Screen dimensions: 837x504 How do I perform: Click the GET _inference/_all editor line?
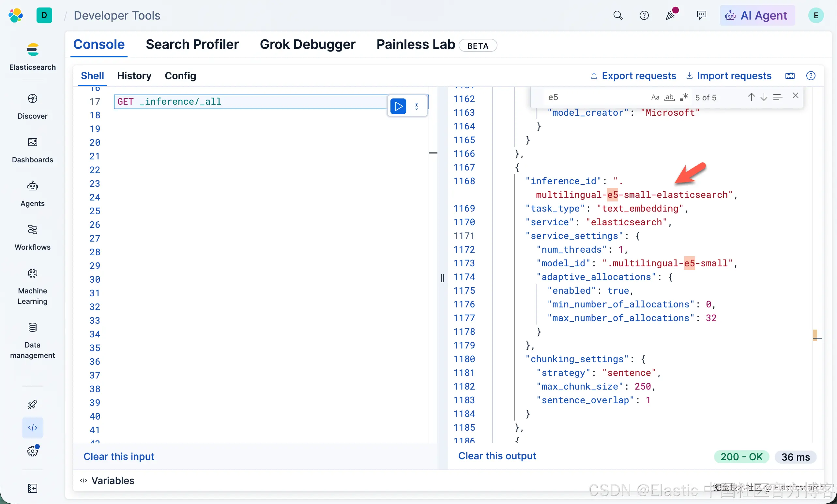pos(251,101)
